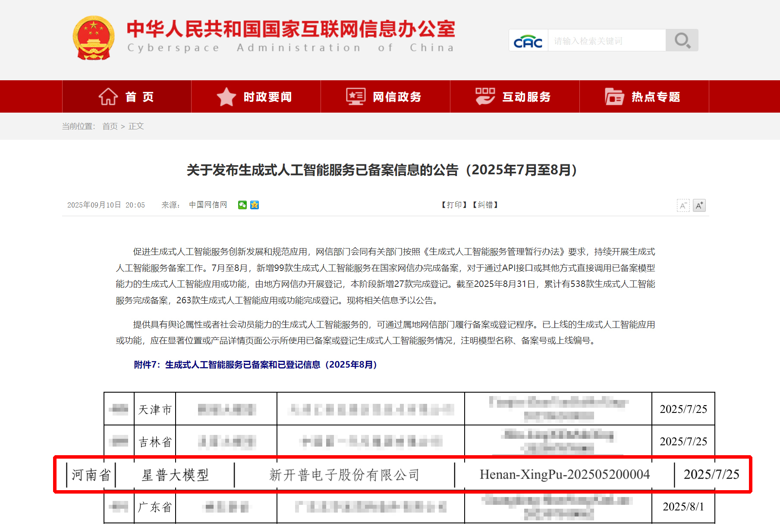Click the folder icon beside 热点专题

pyautogui.click(x=615, y=96)
